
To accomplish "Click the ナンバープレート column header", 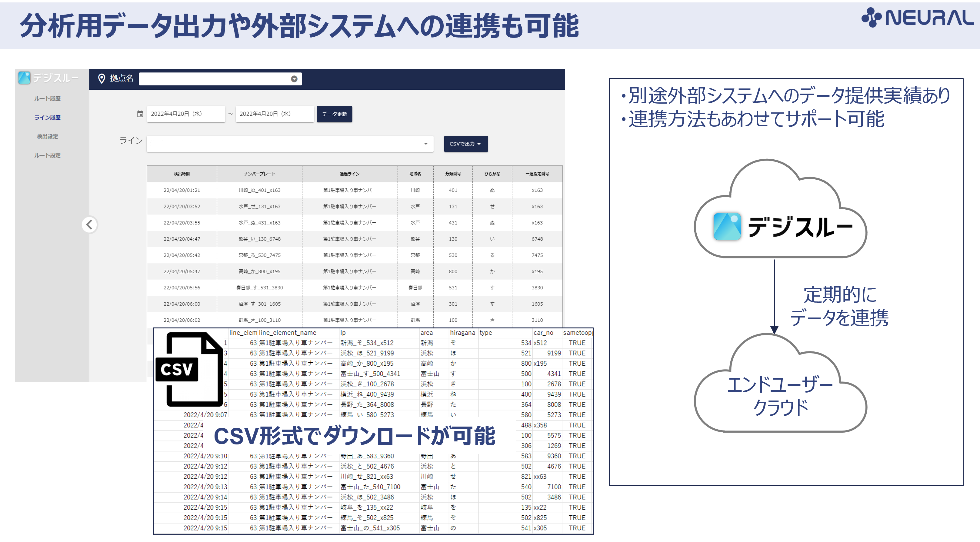I will pyautogui.click(x=259, y=174).
